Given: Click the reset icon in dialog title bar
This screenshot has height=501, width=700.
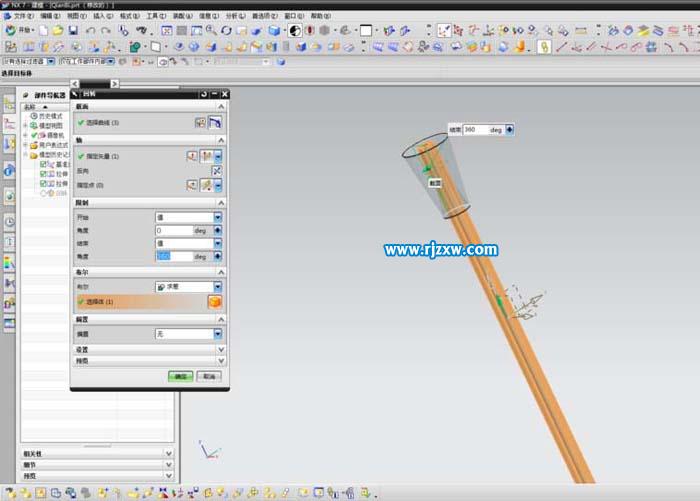Looking at the screenshot, I should tap(204, 93).
